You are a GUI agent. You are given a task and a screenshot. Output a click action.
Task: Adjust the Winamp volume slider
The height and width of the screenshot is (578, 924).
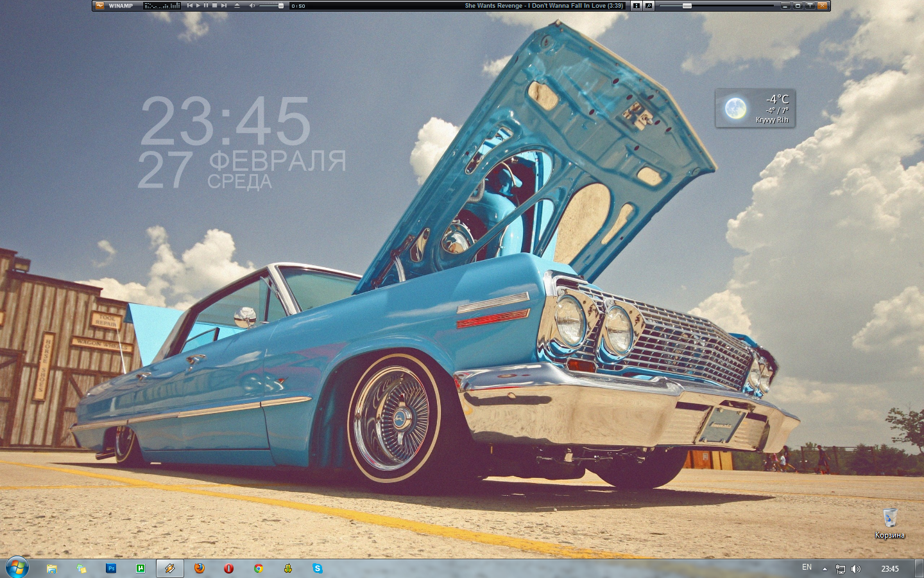[x=271, y=6]
